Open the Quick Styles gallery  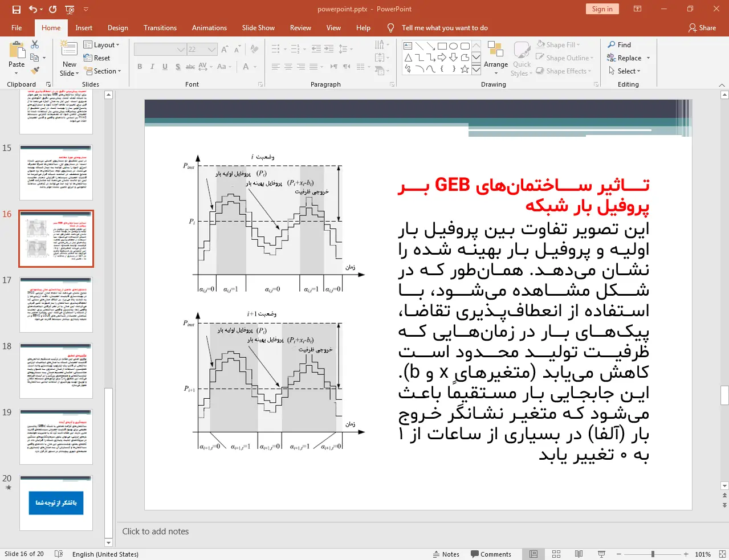coord(521,58)
